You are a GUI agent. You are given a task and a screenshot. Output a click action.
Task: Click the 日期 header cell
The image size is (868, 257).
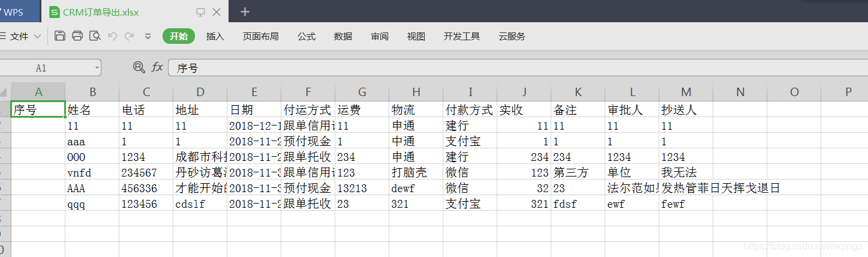[x=254, y=110]
